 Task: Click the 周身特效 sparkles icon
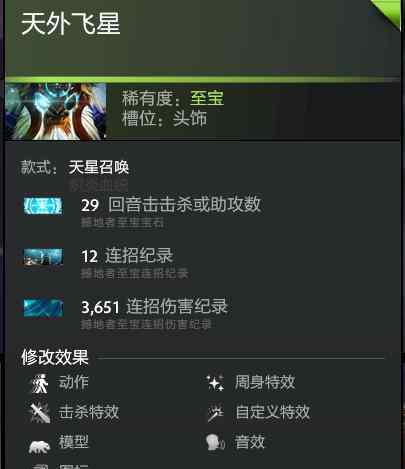pos(215,383)
